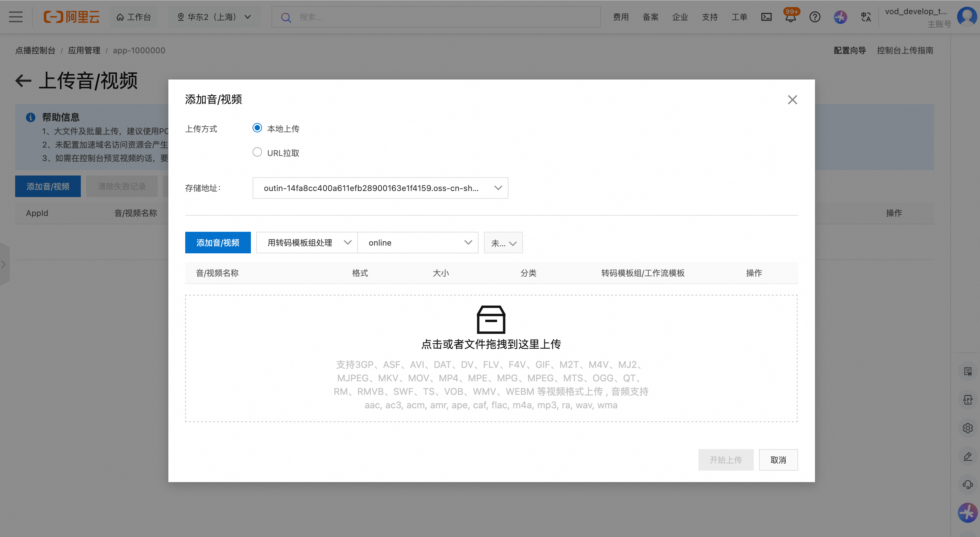Click the help question mark icon

(x=815, y=17)
